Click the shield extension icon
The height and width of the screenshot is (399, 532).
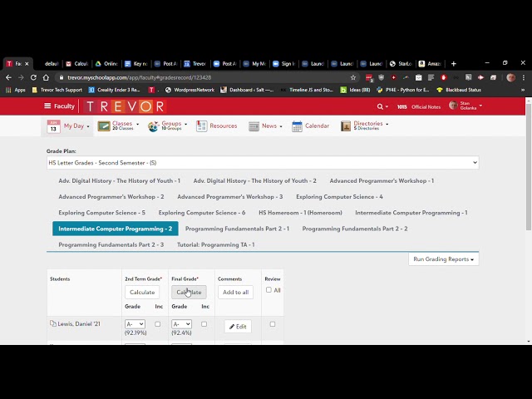tap(382, 77)
